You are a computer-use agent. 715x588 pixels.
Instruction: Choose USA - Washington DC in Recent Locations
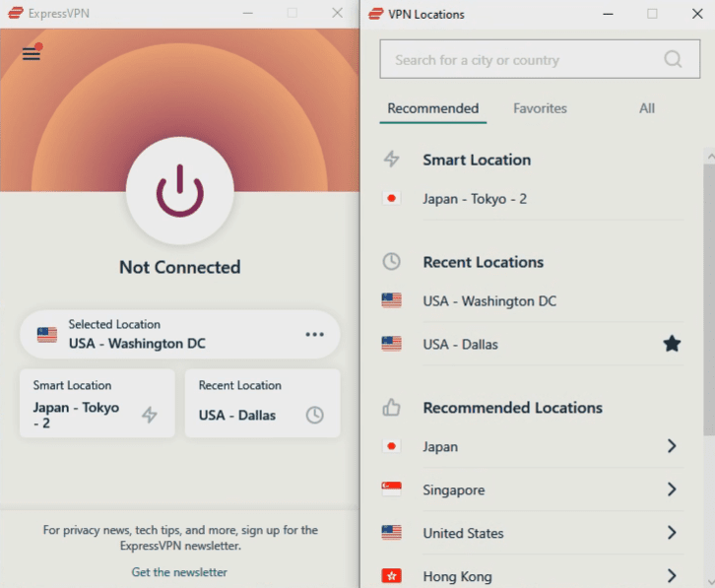[531, 301]
